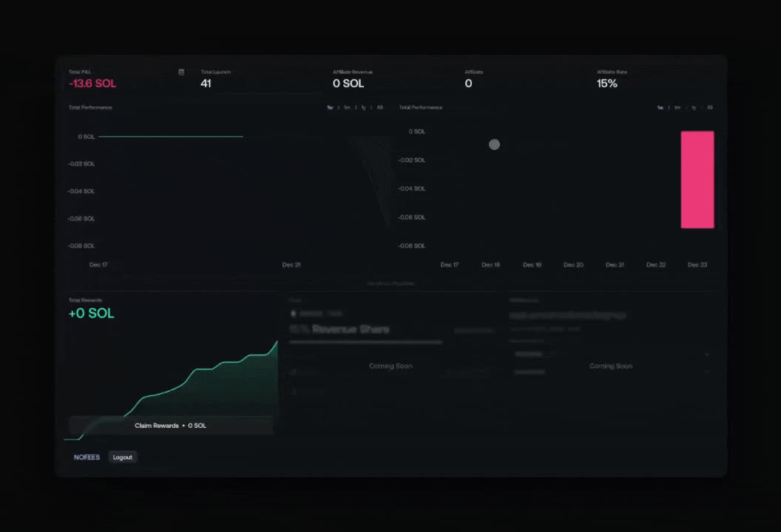Switch line chart range to 1m

(347, 107)
